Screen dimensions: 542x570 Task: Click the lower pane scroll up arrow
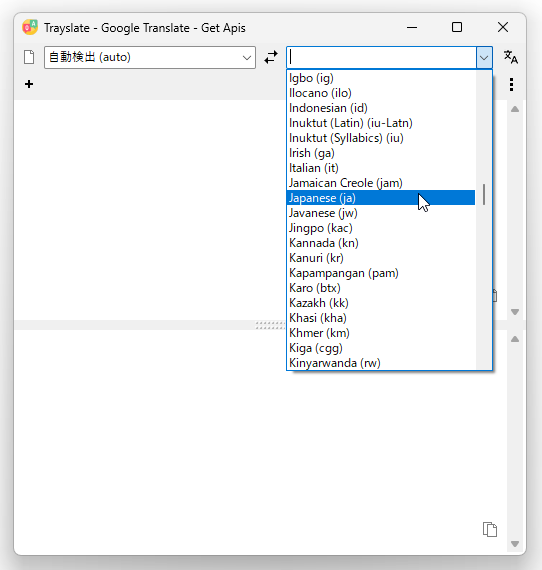coord(515,339)
